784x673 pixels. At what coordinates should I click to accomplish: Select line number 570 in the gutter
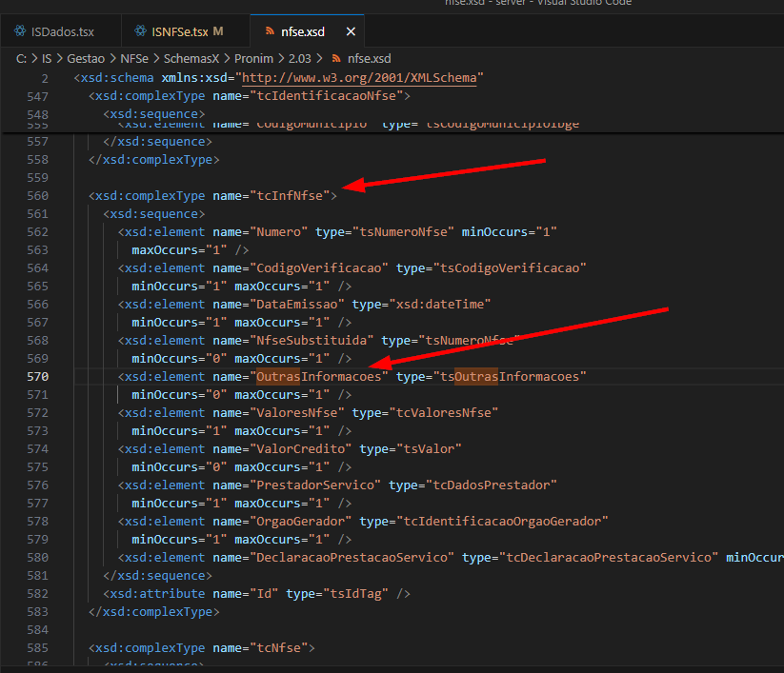pyautogui.click(x=37, y=377)
